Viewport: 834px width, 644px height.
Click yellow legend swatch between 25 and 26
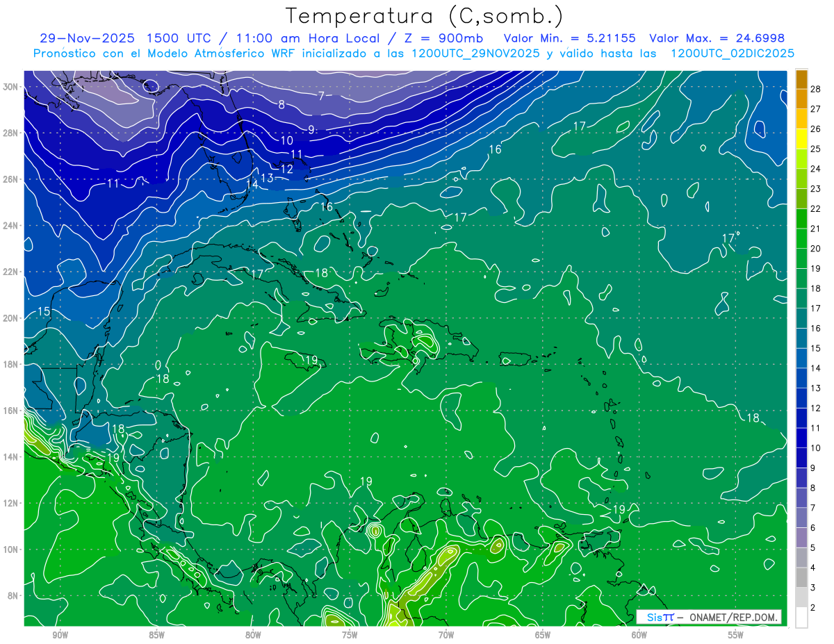coord(801,138)
